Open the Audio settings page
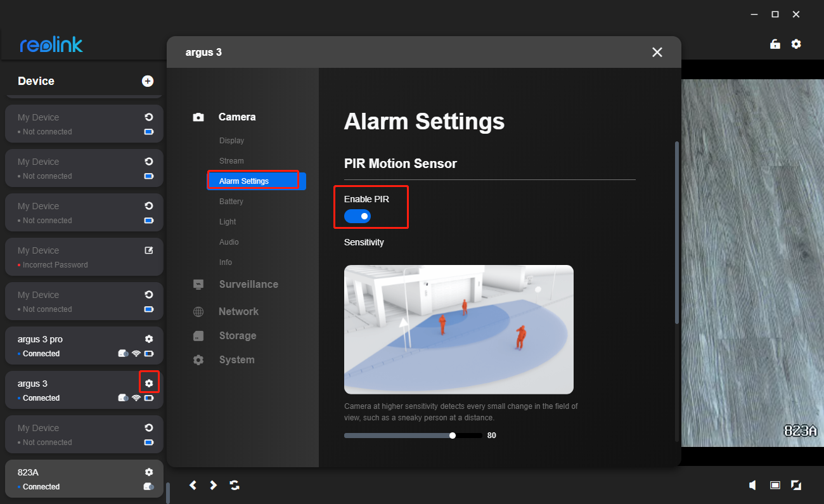The height and width of the screenshot is (504, 824). coord(229,242)
